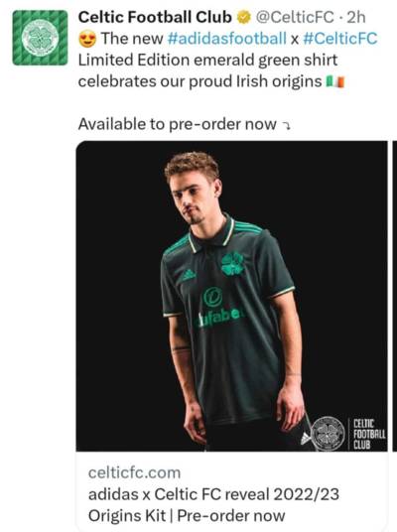The image size is (397, 532).
Task: Open the player shirt photo
Action: tap(231, 296)
